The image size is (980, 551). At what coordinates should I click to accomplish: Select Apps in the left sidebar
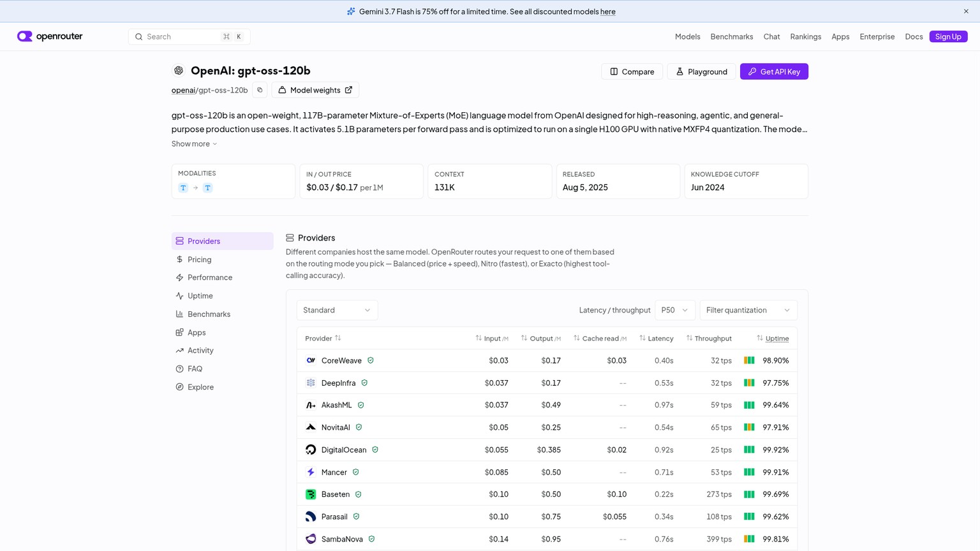(x=223, y=332)
